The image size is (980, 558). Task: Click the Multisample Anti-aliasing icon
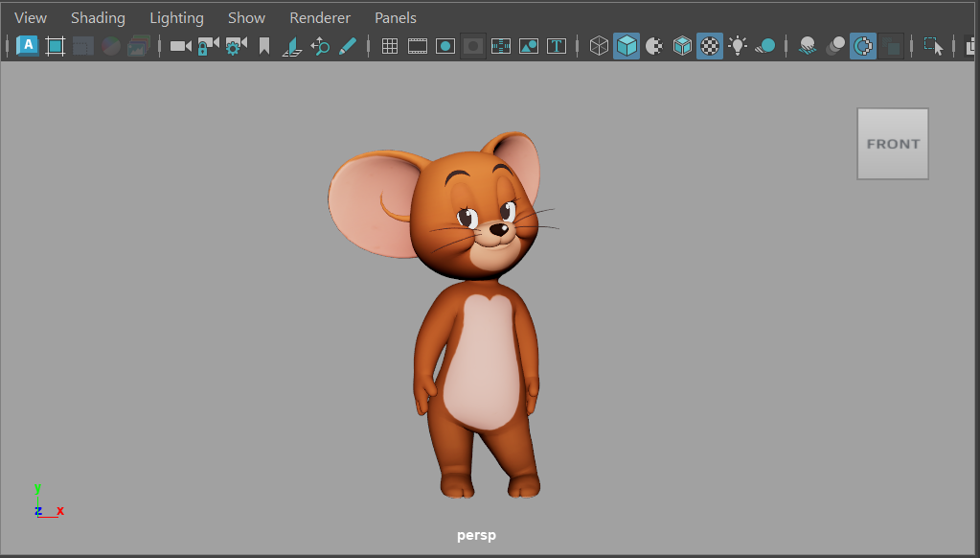tap(863, 46)
